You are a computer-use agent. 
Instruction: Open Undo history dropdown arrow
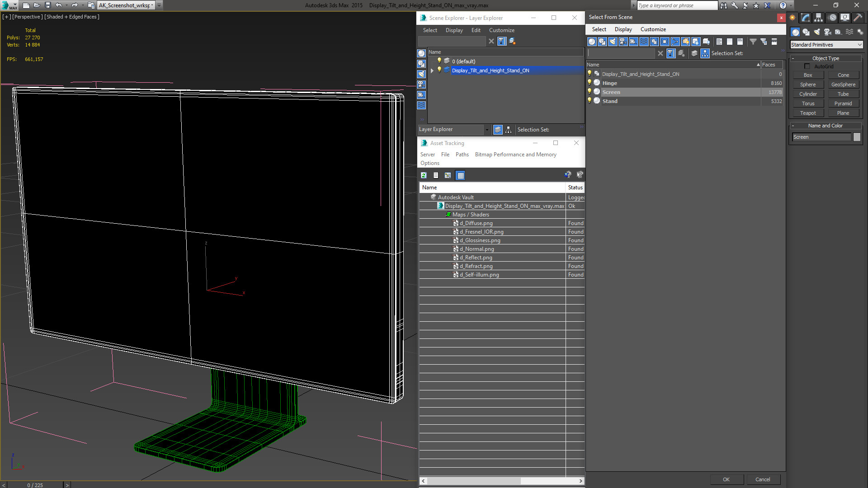coord(66,5)
